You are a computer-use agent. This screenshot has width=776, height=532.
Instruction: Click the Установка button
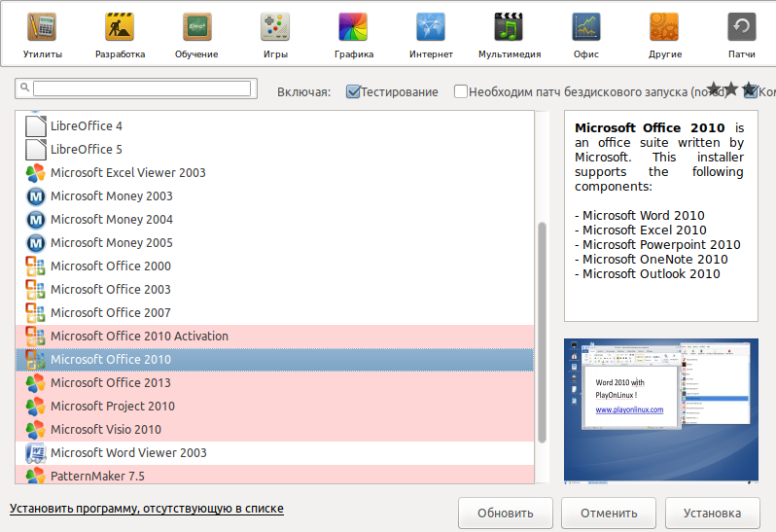click(x=712, y=514)
